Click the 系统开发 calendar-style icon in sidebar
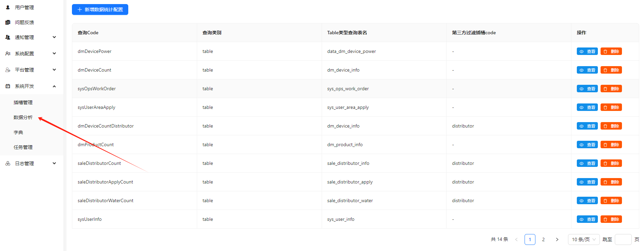The height and width of the screenshot is (251, 644). 8,86
